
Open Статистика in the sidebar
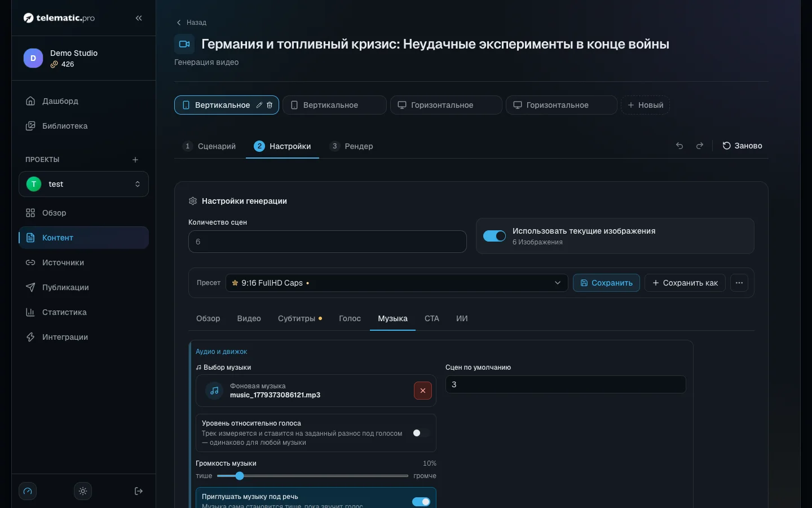(x=83, y=312)
